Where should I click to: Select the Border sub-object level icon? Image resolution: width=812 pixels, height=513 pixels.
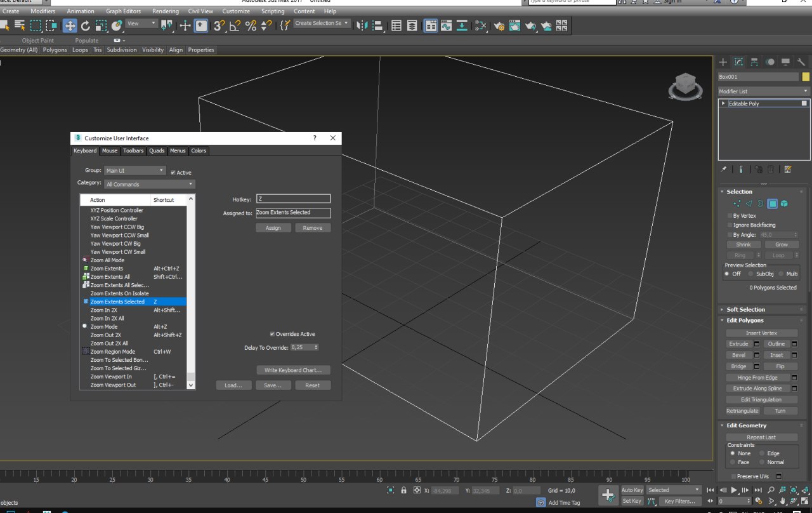[760, 204]
